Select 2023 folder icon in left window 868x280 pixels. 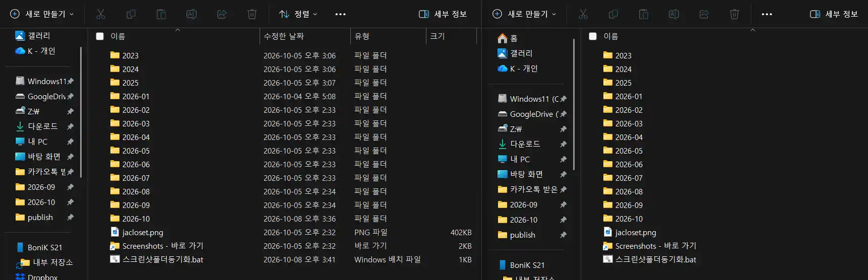pyautogui.click(x=115, y=55)
